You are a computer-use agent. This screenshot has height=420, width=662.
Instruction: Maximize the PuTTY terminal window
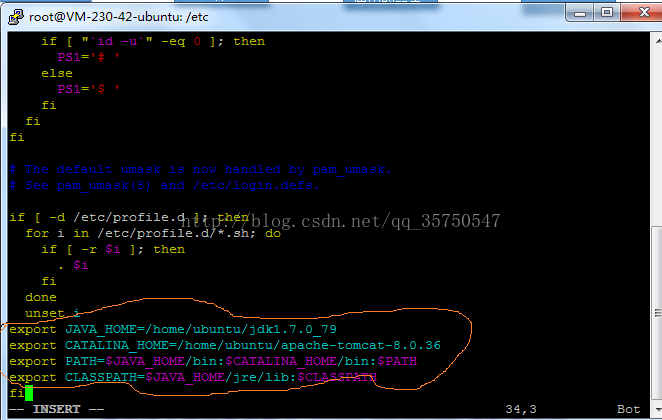coord(607,13)
